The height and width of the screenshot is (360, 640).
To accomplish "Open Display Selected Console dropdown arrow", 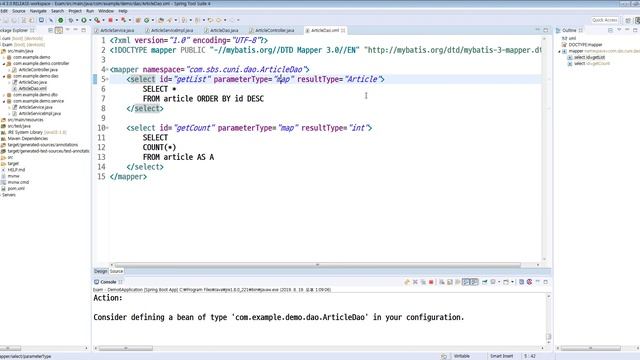I will click(x=499, y=282).
